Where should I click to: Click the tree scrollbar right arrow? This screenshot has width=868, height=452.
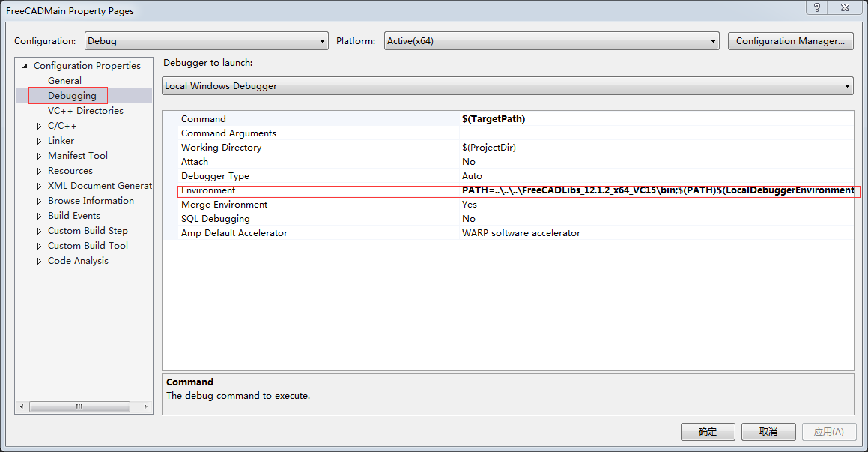(145, 406)
